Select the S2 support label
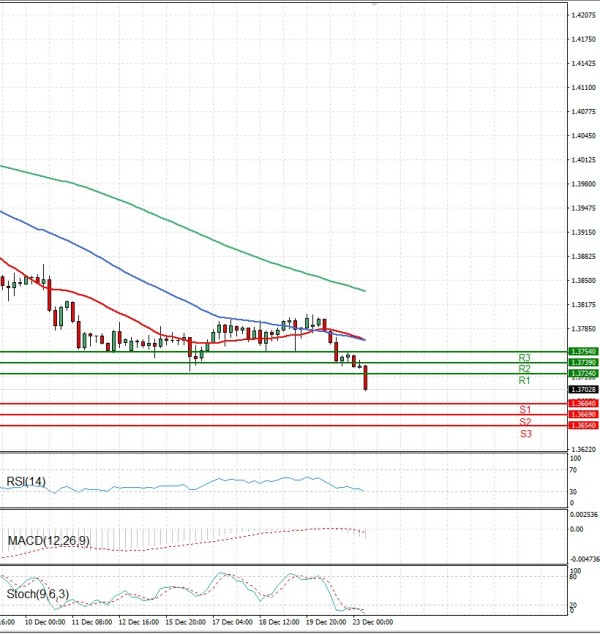Screen dimensions: 600x634 pos(524,422)
